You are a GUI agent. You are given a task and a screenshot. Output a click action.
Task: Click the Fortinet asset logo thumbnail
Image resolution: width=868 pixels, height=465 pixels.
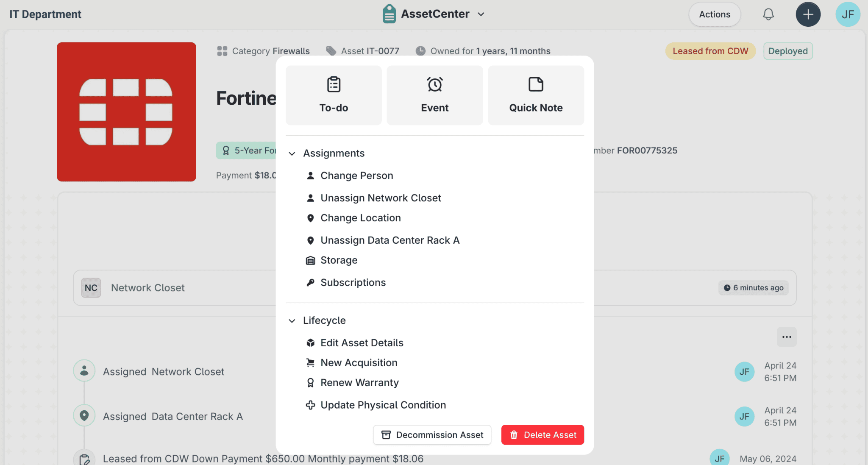coord(126,112)
